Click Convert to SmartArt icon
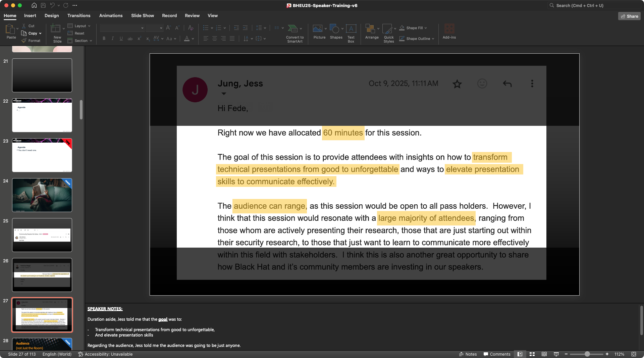This screenshot has width=644, height=358. click(x=292, y=29)
